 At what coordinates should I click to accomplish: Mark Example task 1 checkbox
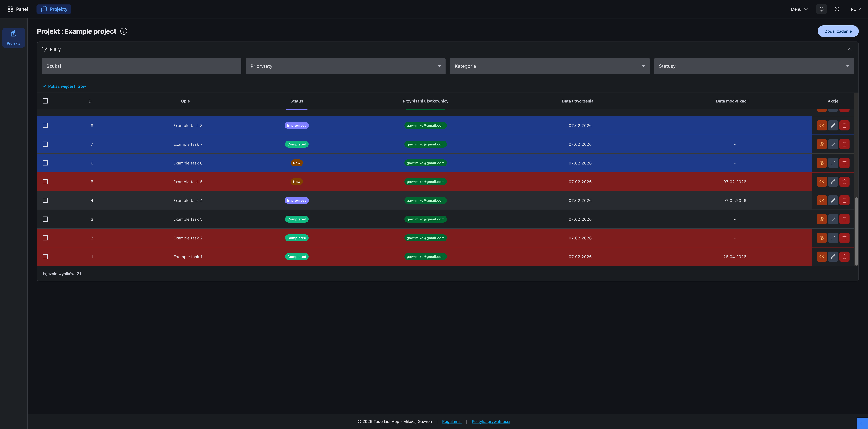(45, 257)
